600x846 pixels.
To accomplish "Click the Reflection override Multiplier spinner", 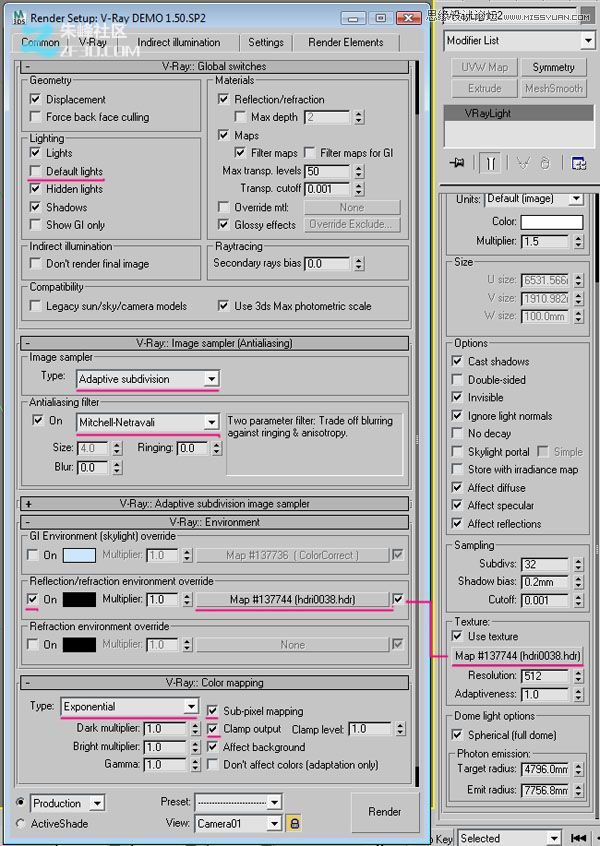I will (x=187, y=599).
